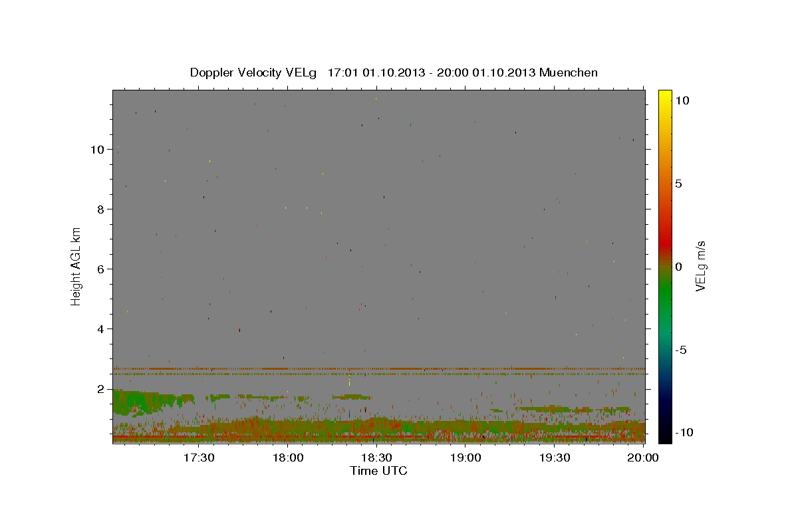Click the 17:30 time tick label
The image size is (798, 532).
click(x=199, y=458)
